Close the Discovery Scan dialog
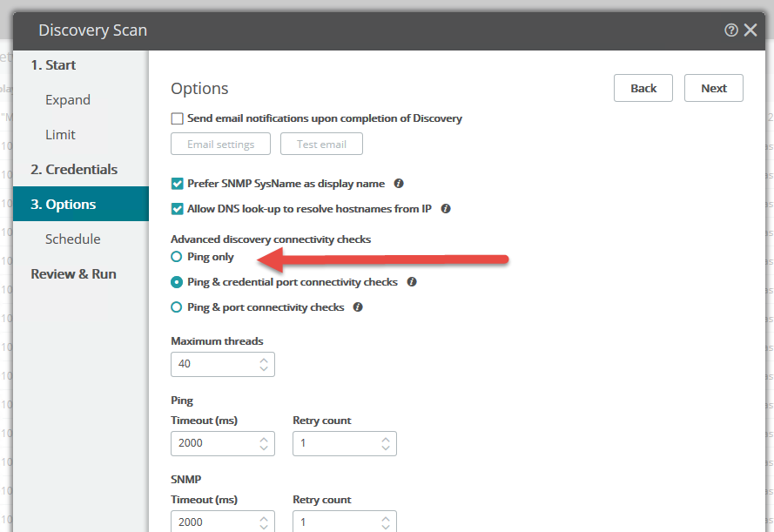Screen dimensions: 774x532 click(x=750, y=30)
